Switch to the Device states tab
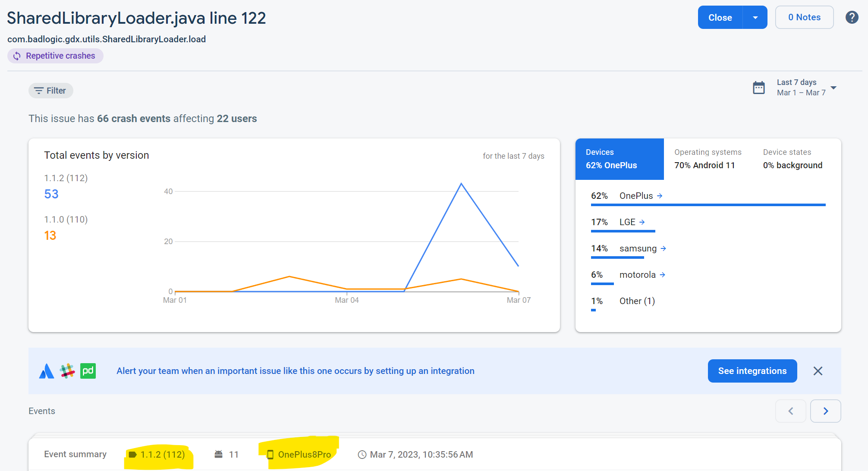This screenshot has height=471, width=868. (x=792, y=159)
